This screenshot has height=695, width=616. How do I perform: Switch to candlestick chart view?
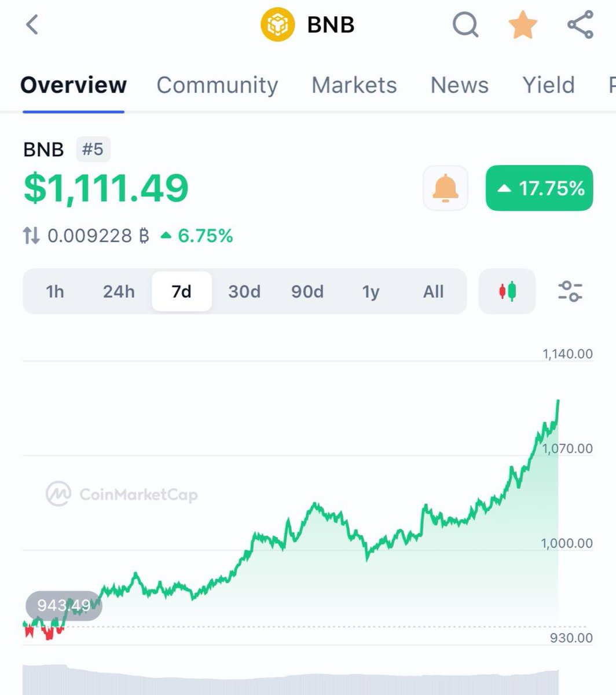click(x=507, y=291)
